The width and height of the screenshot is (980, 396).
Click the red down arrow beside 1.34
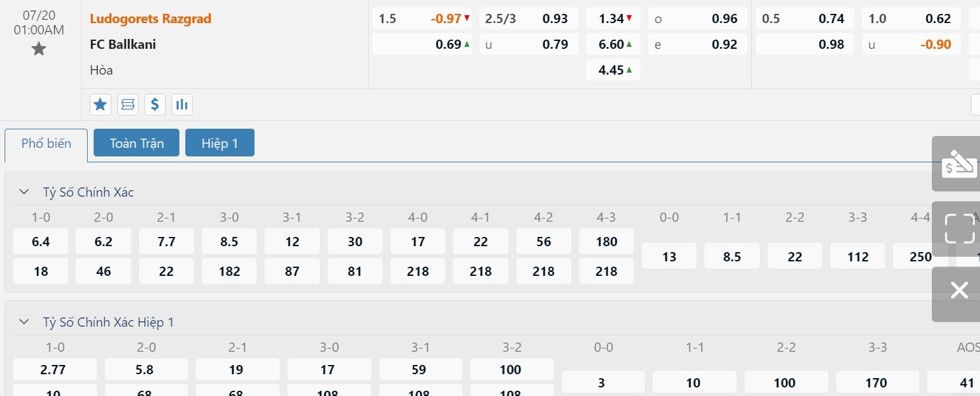(629, 18)
